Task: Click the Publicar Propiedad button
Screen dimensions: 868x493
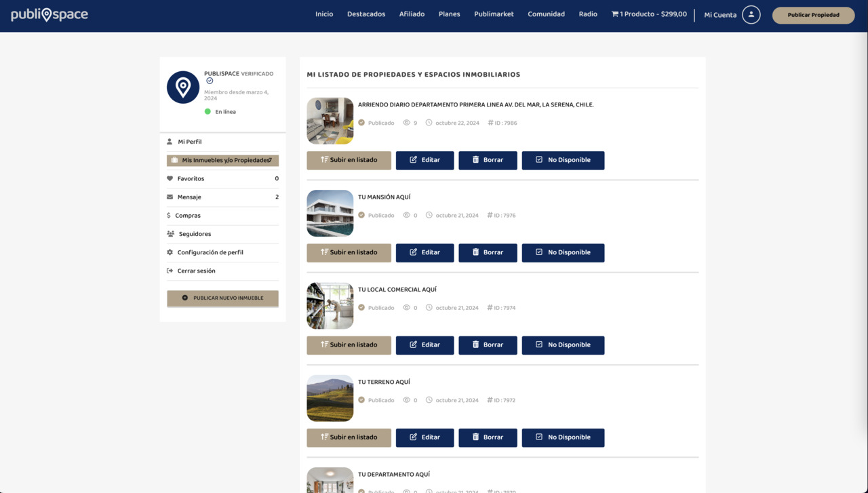Action: (x=813, y=15)
